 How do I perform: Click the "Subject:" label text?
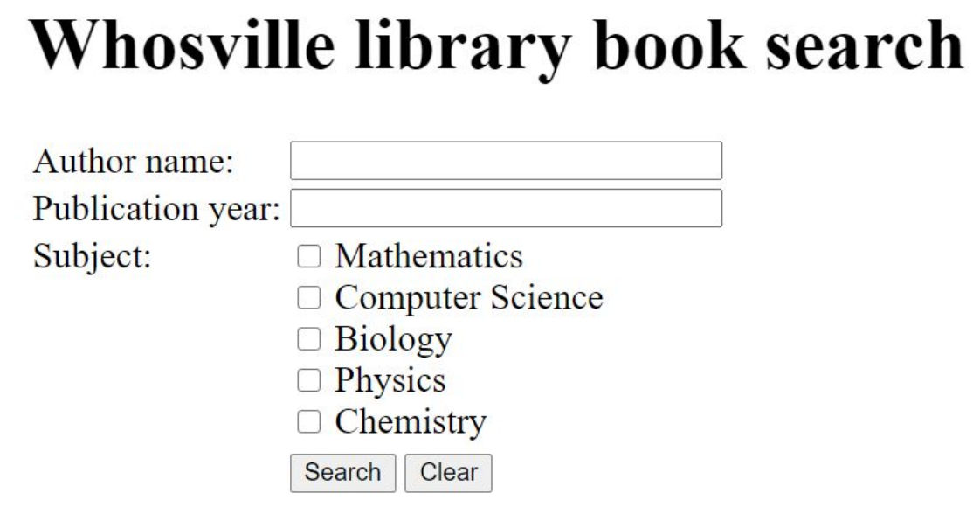point(93,256)
